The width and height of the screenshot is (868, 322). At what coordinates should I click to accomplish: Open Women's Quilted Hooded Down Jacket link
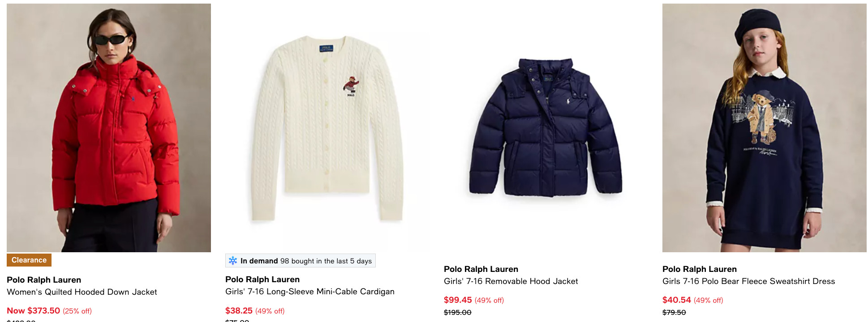82,292
